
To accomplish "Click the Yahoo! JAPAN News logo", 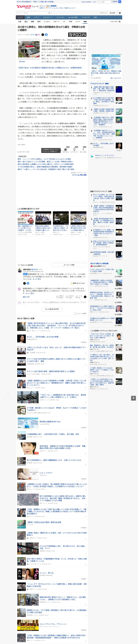I will tap(27, 7).
